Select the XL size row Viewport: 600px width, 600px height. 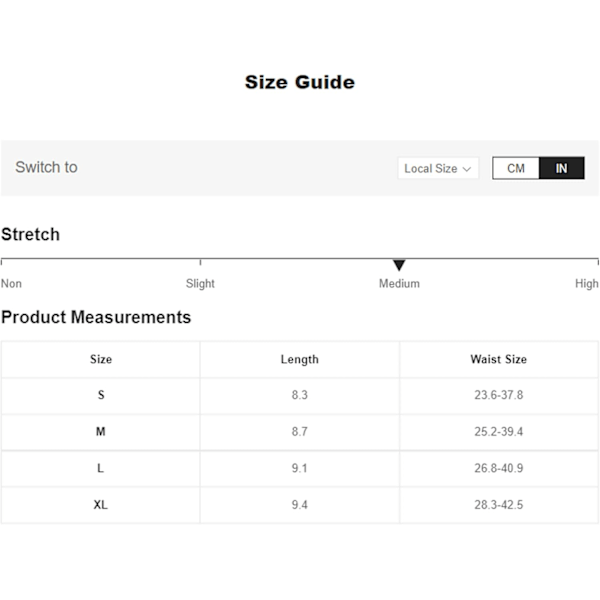300,505
